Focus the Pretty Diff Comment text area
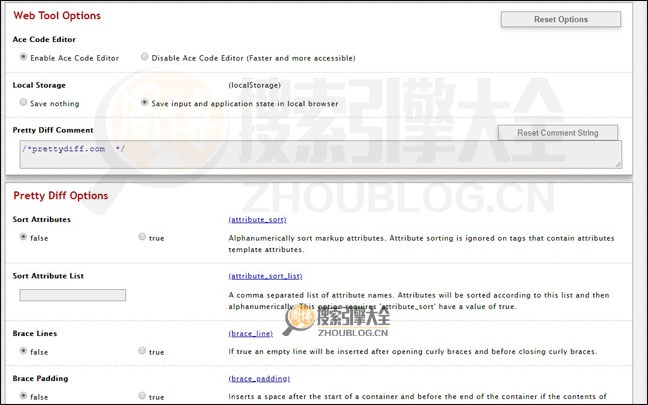The image size is (648, 405). (321, 155)
